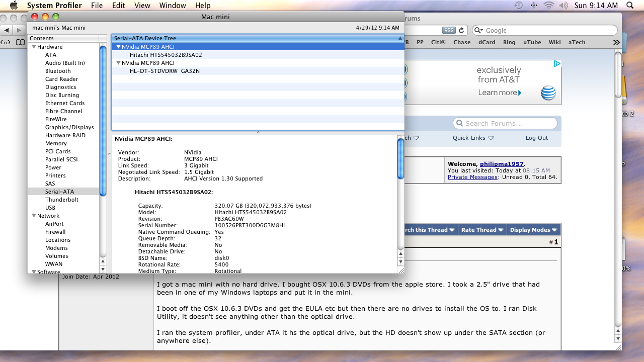Open philipma1957 profile link
644x362 pixels.
[x=502, y=164]
